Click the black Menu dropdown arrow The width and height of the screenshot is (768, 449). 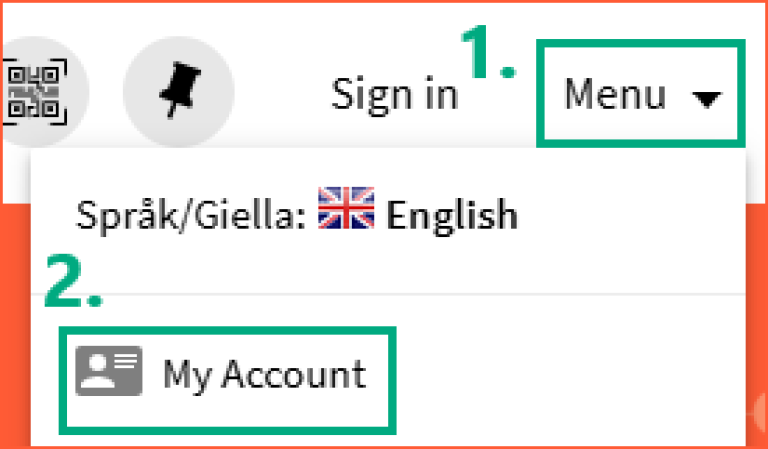[x=707, y=98]
